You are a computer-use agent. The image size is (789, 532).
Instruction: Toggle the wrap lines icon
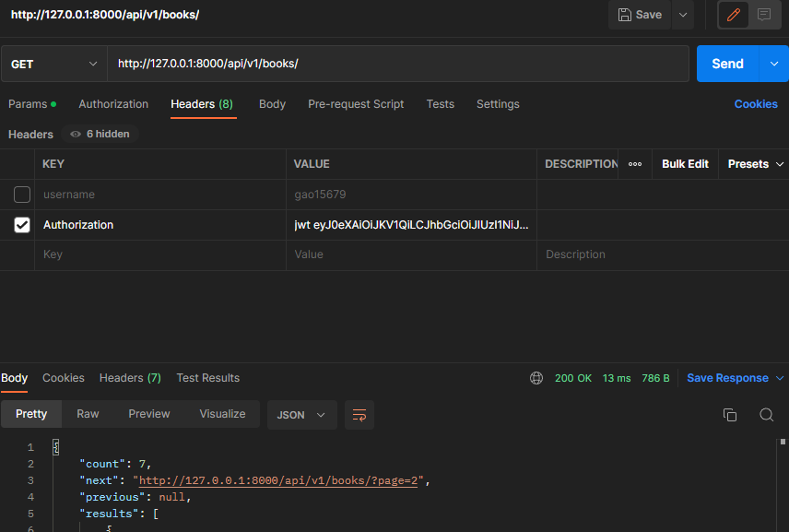(359, 415)
